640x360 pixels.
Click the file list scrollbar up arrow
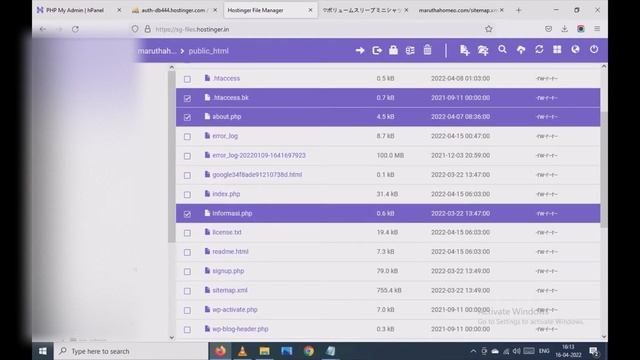click(x=604, y=66)
